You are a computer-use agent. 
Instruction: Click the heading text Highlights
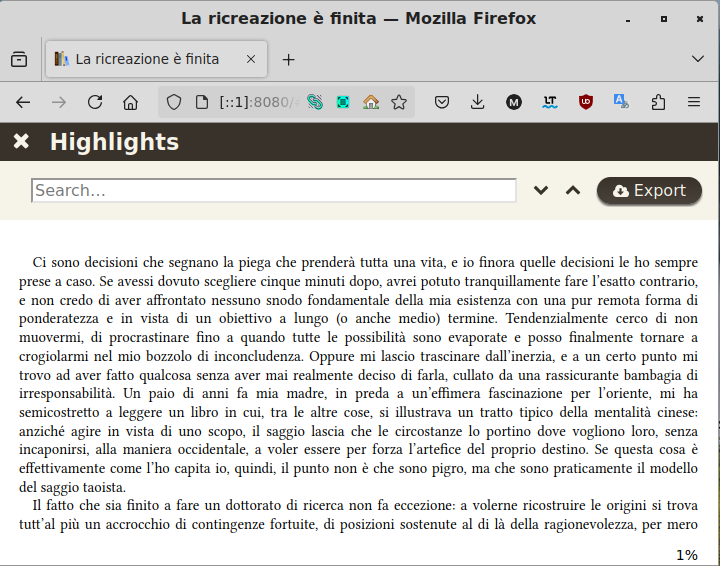point(114,142)
